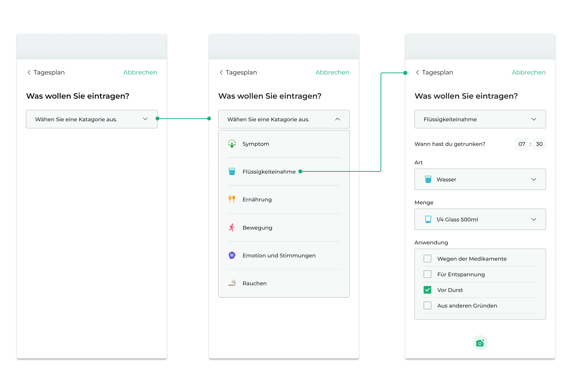Uncheck the Vor Durst checkbox
The height and width of the screenshot is (392, 572).
pos(427,290)
